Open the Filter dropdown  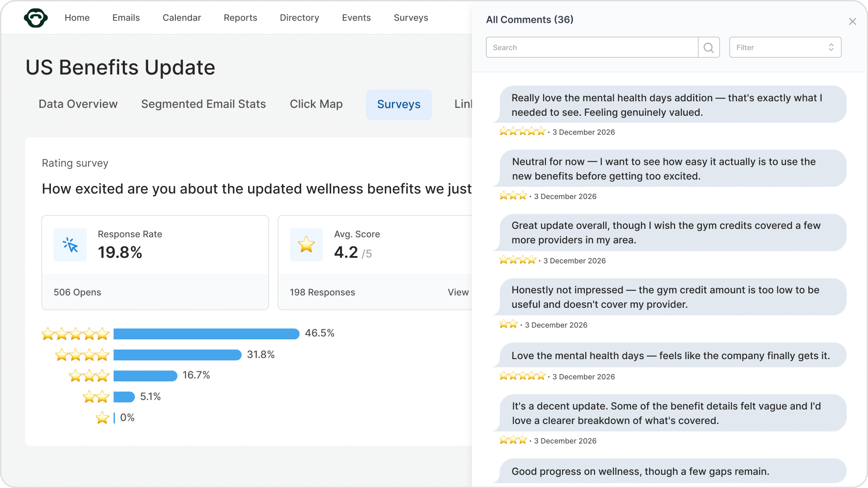[x=785, y=47]
